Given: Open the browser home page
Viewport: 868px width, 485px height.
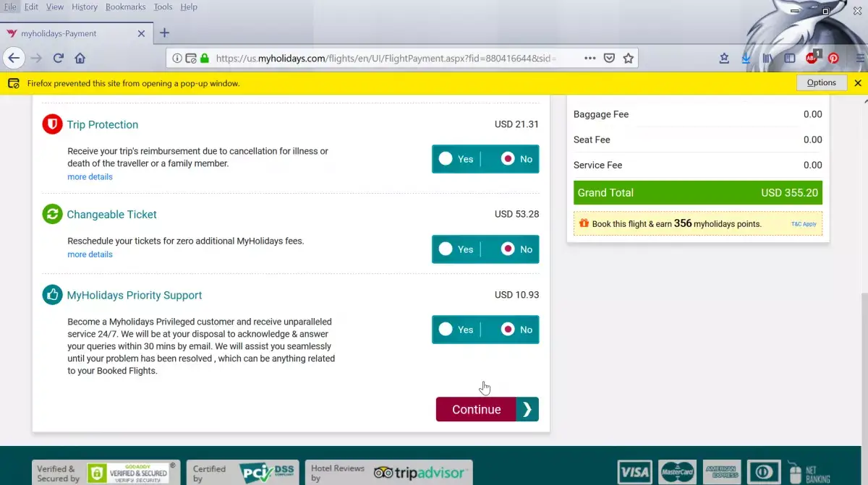Looking at the screenshot, I should click(80, 58).
